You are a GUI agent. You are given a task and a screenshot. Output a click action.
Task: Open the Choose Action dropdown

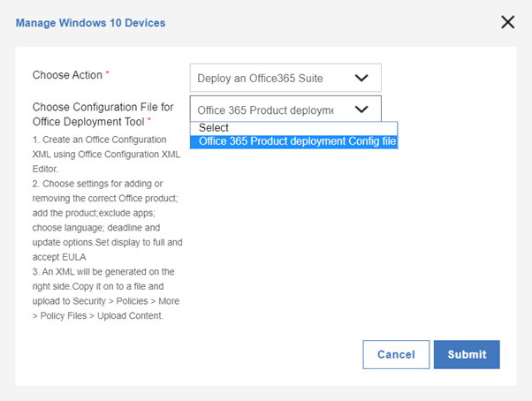tap(285, 78)
